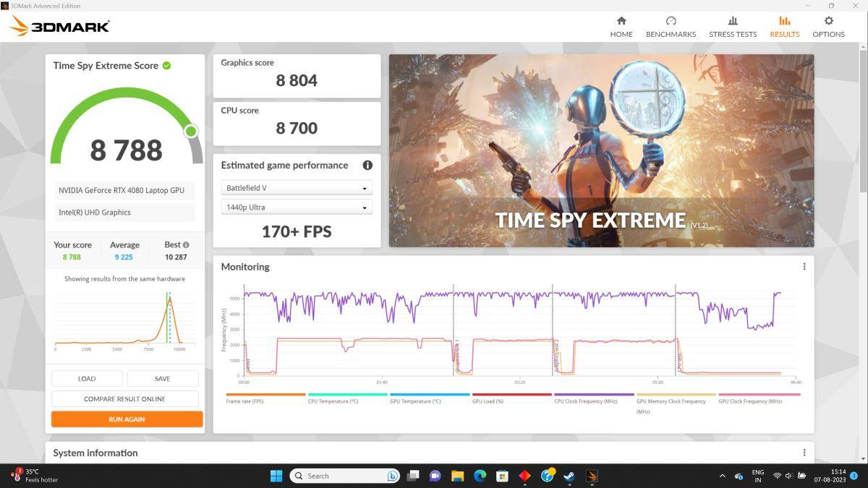
Task: Open Microsoft Edge from the taskbar
Action: 480,476
